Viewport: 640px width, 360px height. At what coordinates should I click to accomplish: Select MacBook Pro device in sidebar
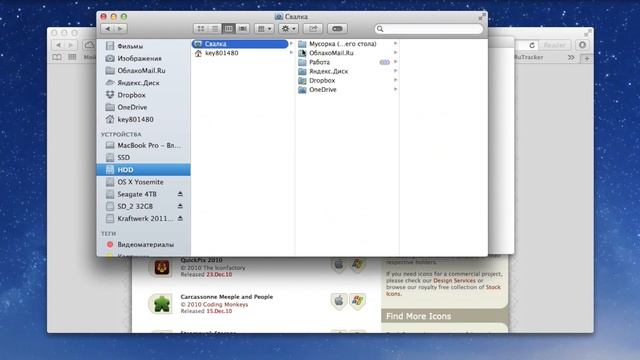tap(144, 145)
